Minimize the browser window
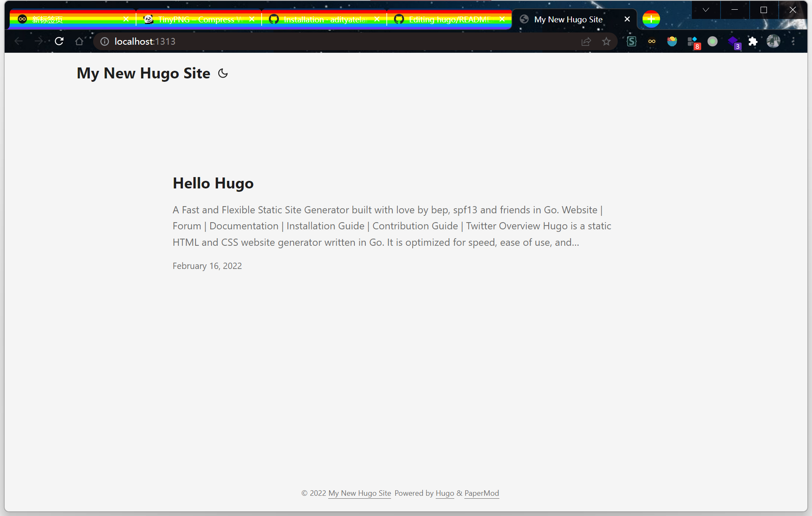Image resolution: width=812 pixels, height=516 pixels. coord(734,10)
